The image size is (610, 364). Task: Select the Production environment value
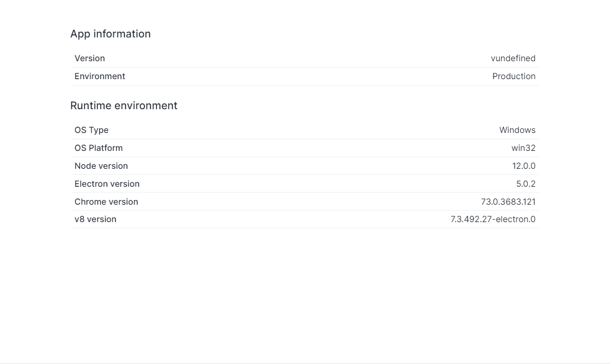(x=514, y=76)
